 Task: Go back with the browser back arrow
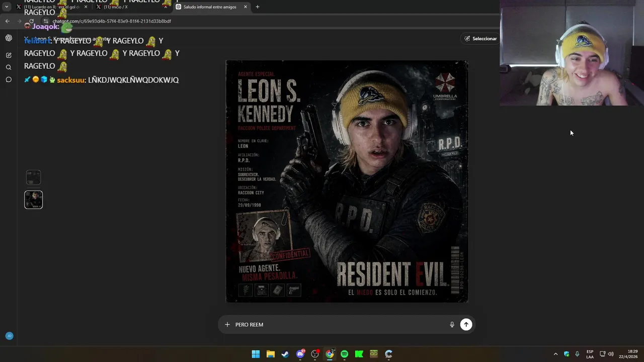pos(7,21)
